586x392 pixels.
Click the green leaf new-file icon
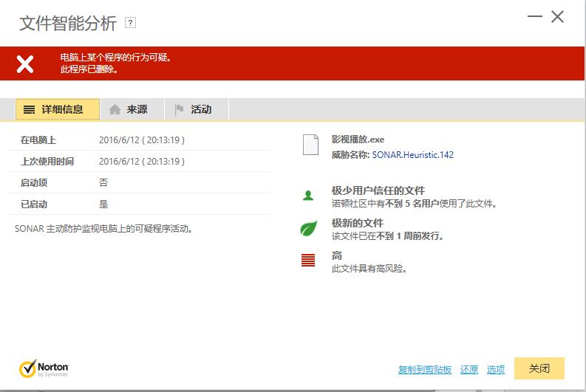coord(309,228)
